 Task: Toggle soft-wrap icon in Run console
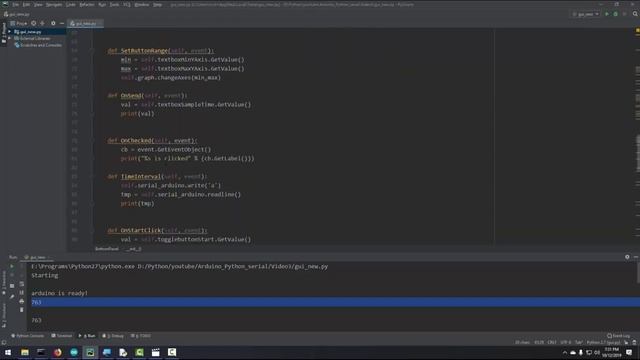point(22,284)
